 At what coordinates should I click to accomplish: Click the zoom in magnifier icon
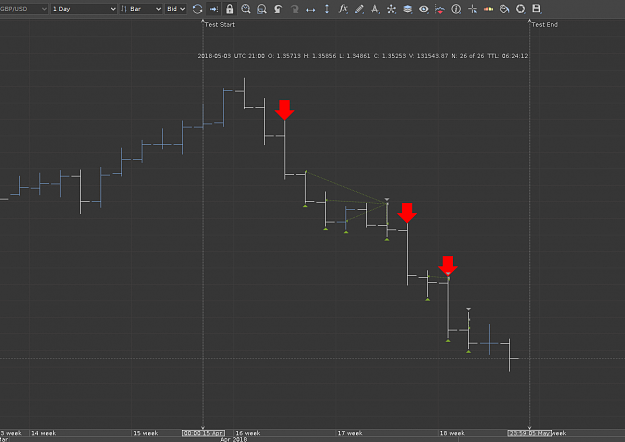coord(246,9)
